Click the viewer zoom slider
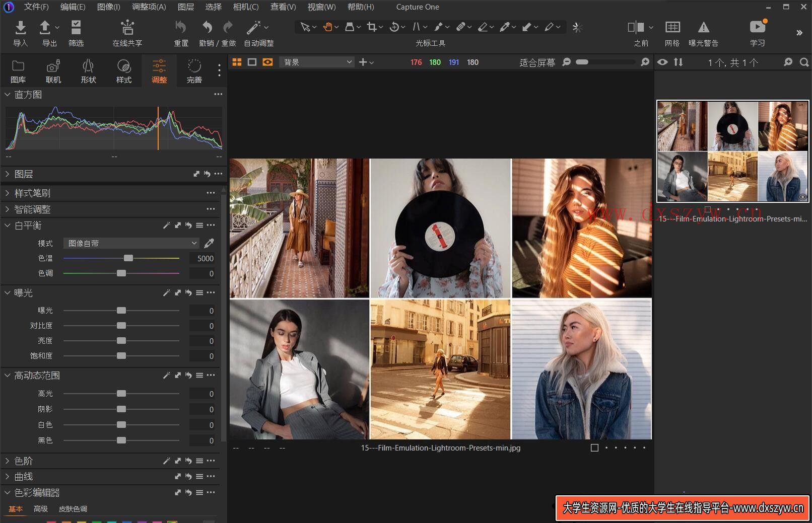Image resolution: width=812 pixels, height=523 pixels. point(605,62)
